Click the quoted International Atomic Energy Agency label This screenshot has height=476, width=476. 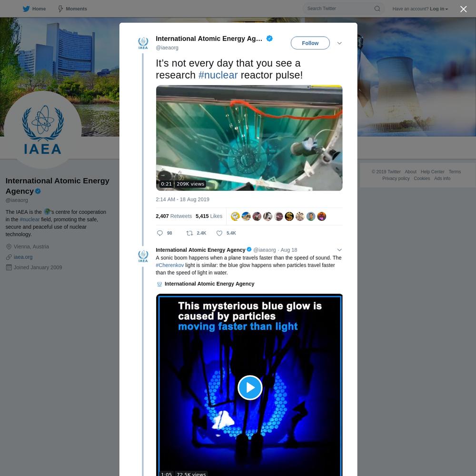point(209,284)
